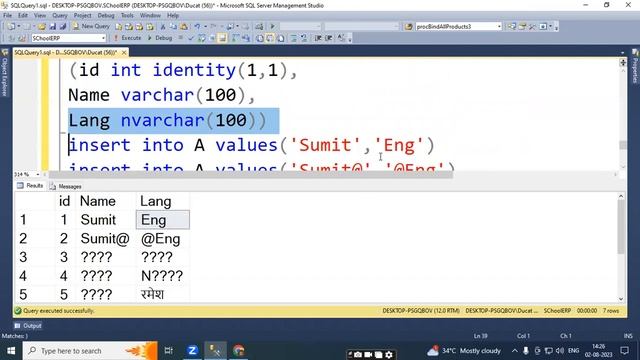The width and height of the screenshot is (640, 360).
Task: Open the Object Explorer side panel
Action: (x=4, y=73)
